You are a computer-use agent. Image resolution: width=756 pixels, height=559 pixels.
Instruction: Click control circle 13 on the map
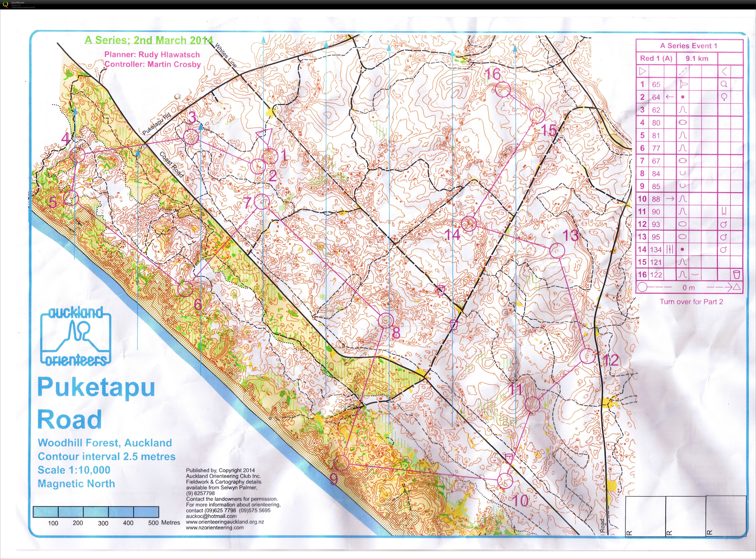coord(557,251)
